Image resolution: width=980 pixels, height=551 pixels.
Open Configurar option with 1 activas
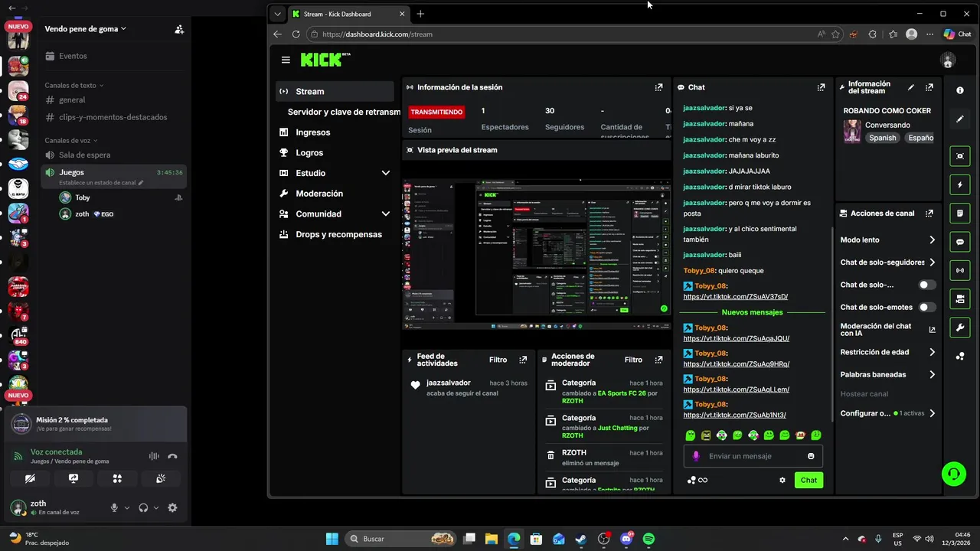click(888, 413)
